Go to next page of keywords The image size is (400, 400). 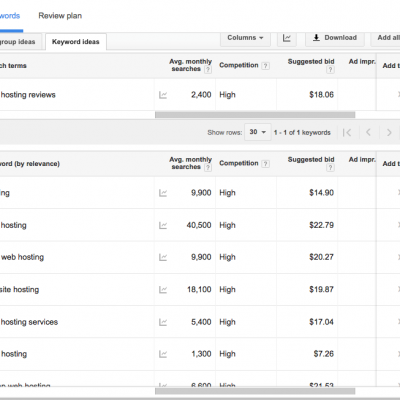pos(389,133)
